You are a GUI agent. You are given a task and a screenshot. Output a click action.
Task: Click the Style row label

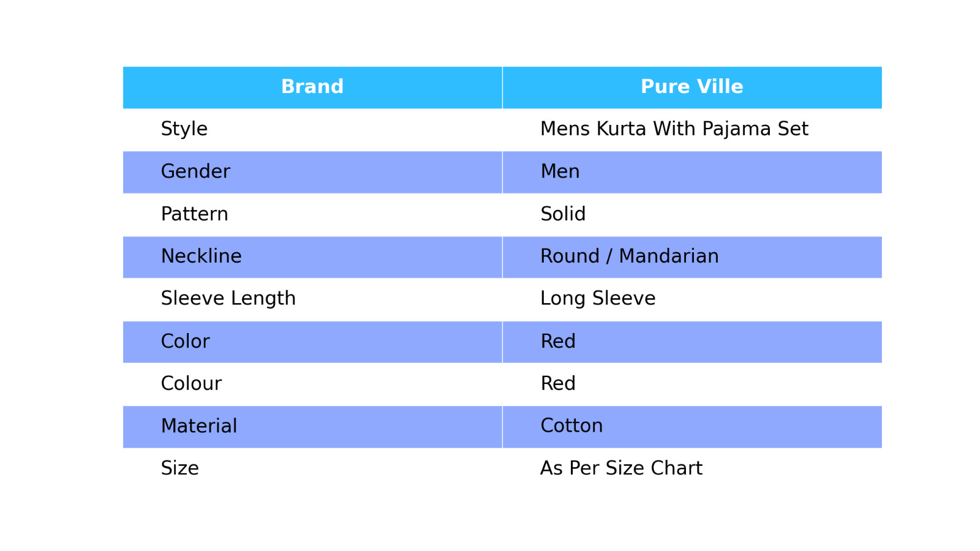pos(184,129)
